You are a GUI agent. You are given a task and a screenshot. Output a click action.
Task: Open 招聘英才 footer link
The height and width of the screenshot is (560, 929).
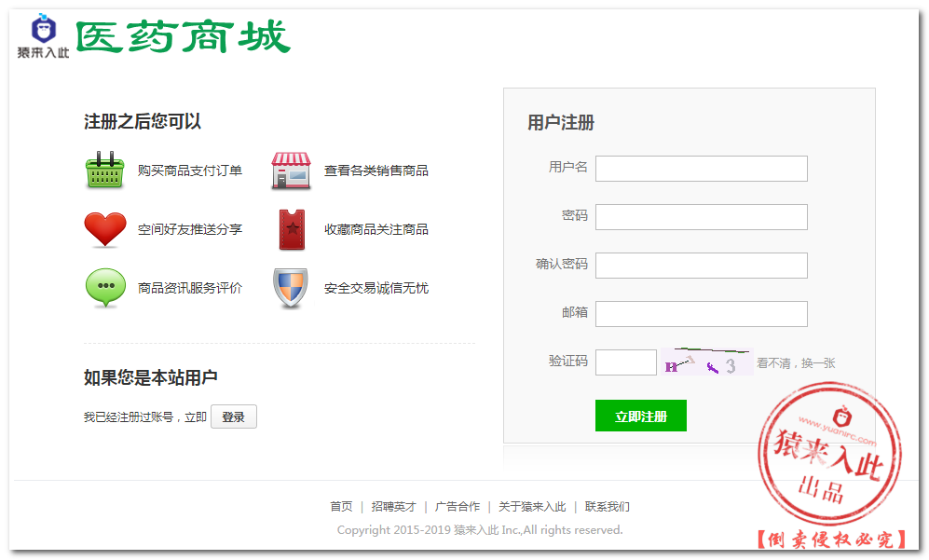(393, 507)
